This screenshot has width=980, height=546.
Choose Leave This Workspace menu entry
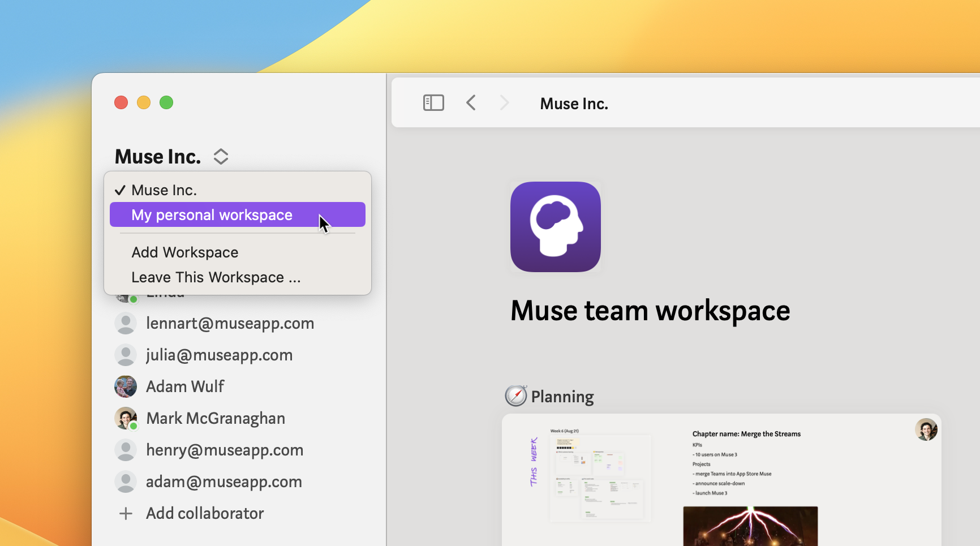pos(238,277)
